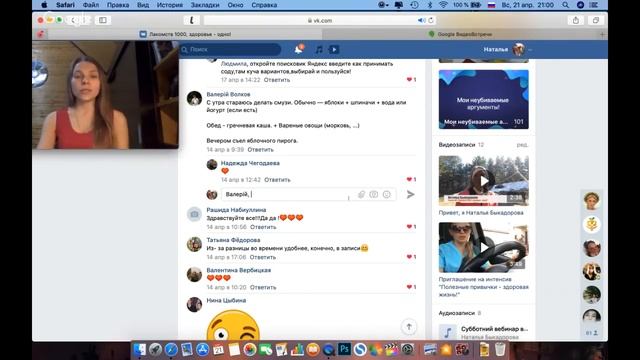Attach a photo with the camera icon
640x360 pixels.
coord(373,195)
